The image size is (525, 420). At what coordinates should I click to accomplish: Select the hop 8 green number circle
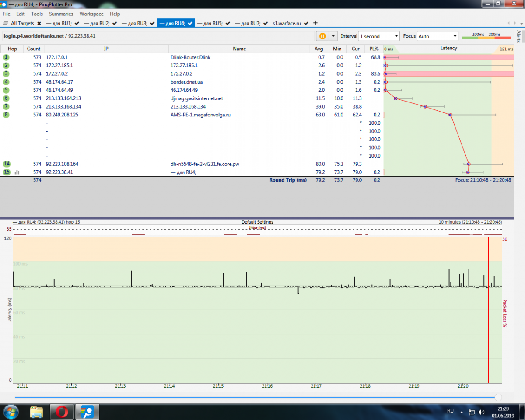point(7,115)
